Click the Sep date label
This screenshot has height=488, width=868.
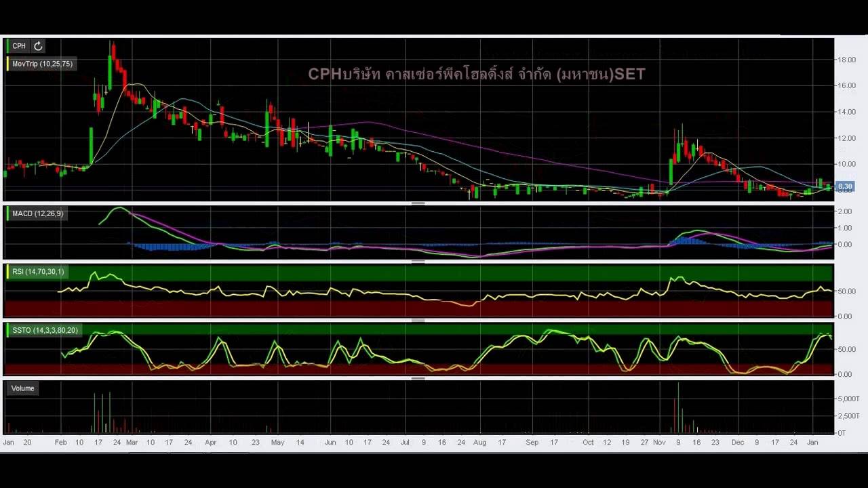click(532, 443)
